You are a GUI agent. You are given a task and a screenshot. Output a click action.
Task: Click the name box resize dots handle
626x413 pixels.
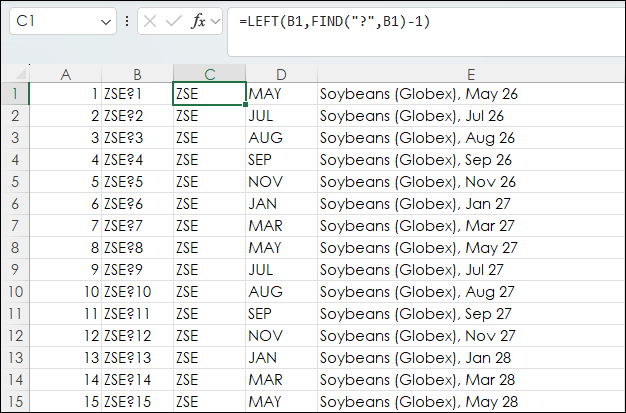tap(126, 21)
